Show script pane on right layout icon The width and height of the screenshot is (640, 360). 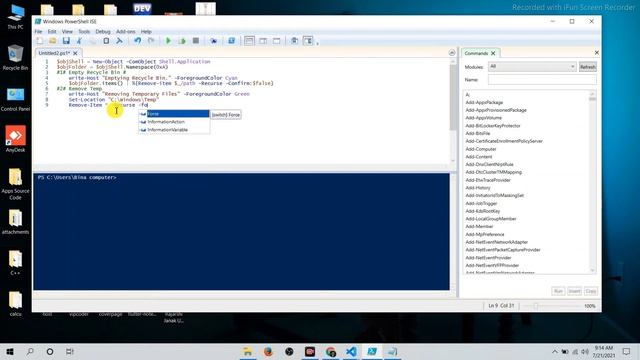[x=263, y=41]
